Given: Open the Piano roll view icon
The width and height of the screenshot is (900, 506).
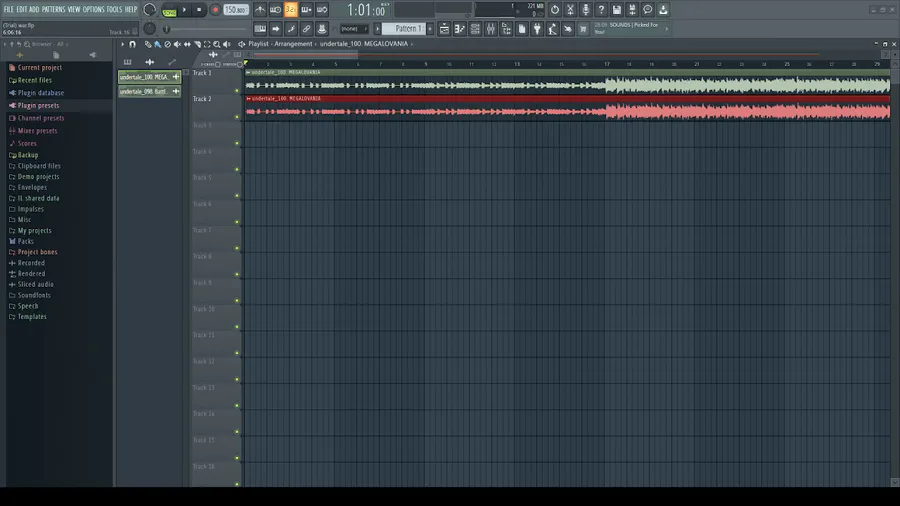Looking at the screenshot, I should 460,29.
